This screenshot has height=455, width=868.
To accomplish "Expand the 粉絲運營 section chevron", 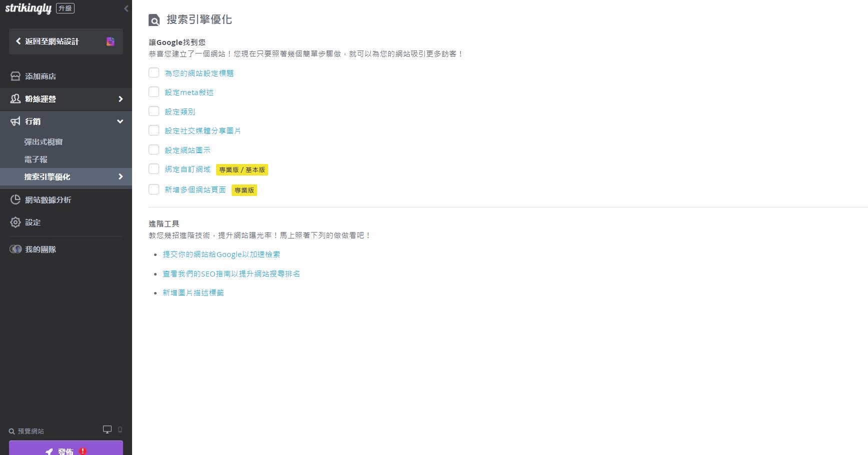I will click(x=121, y=99).
